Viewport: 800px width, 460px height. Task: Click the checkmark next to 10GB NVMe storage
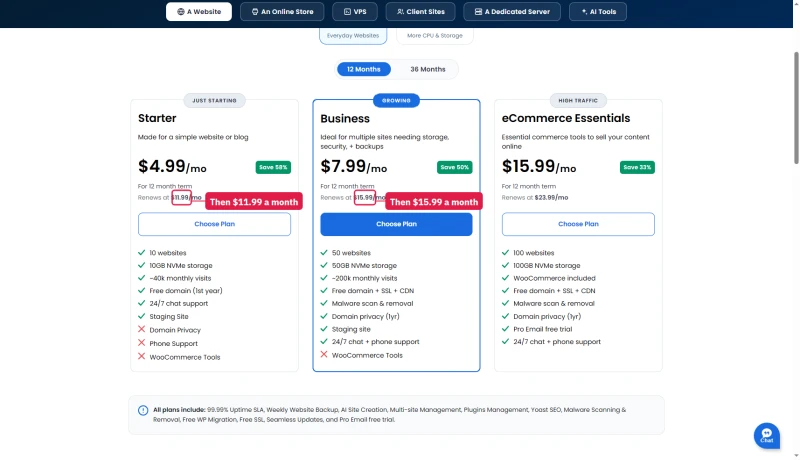[141, 265]
